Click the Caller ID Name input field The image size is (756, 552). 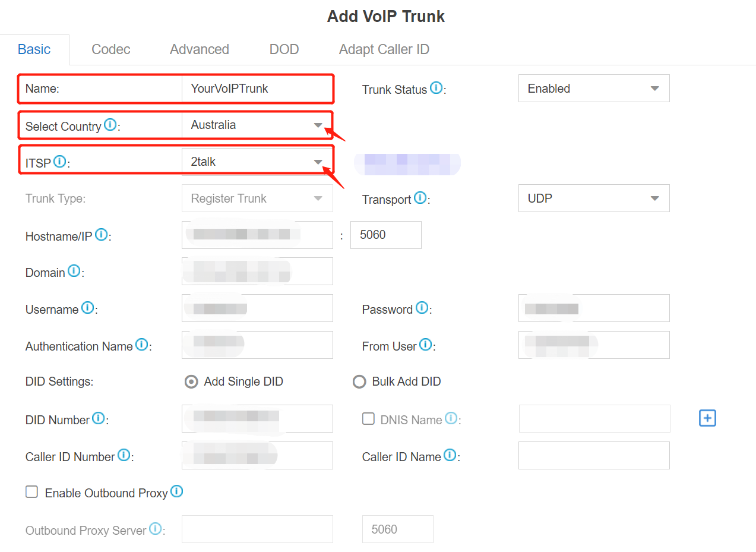(593, 455)
